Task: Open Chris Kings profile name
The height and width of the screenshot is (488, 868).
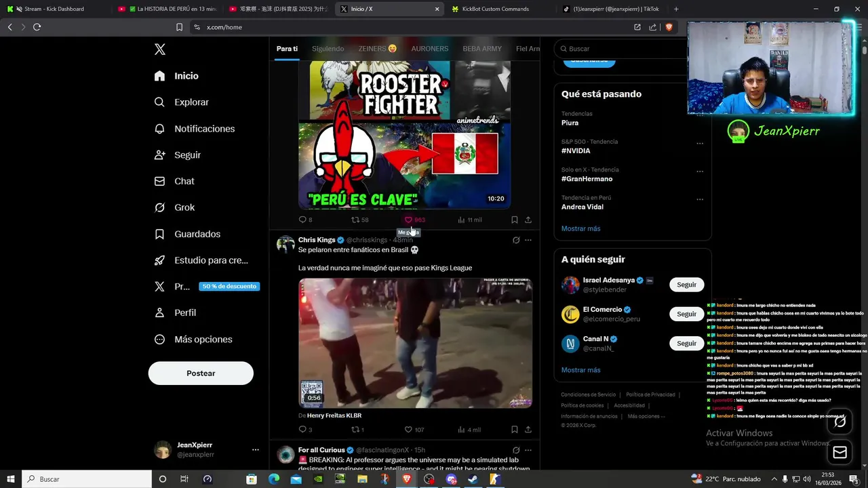Action: [x=317, y=240]
